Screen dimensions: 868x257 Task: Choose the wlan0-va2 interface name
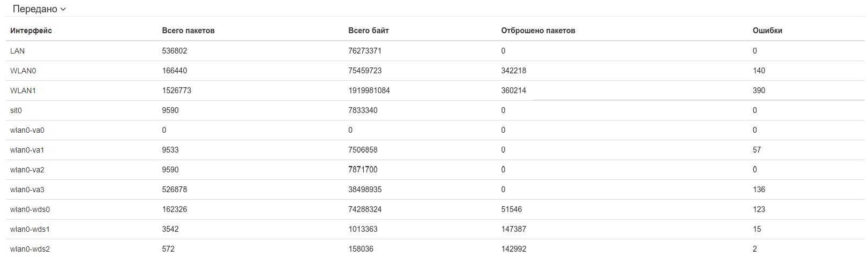[x=27, y=170]
